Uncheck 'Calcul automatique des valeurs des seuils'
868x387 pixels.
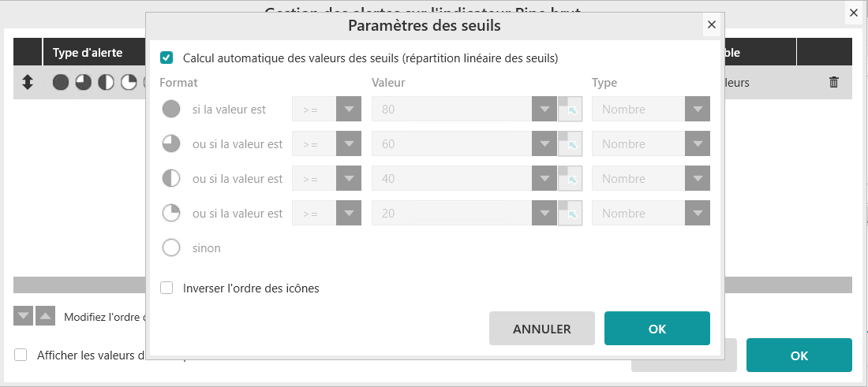166,58
